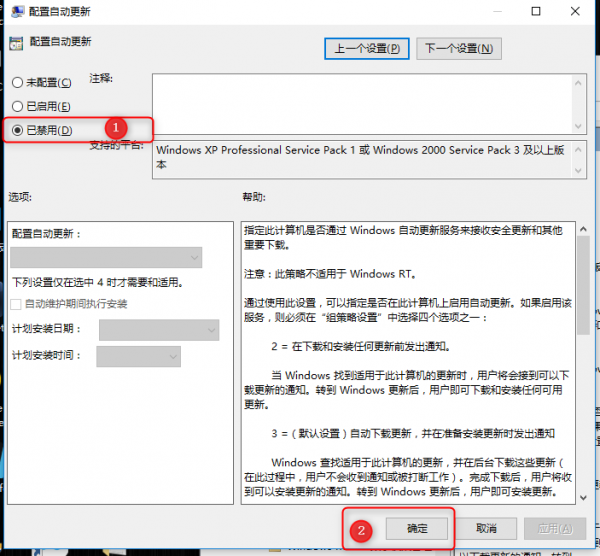
Task: Click the help panel scroll up arrow
Action: click(x=583, y=229)
